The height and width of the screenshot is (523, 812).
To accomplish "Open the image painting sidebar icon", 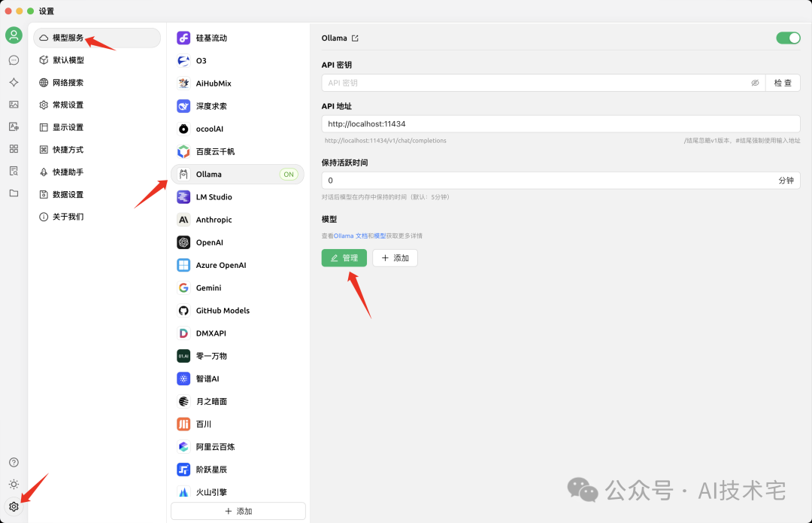I will point(14,105).
